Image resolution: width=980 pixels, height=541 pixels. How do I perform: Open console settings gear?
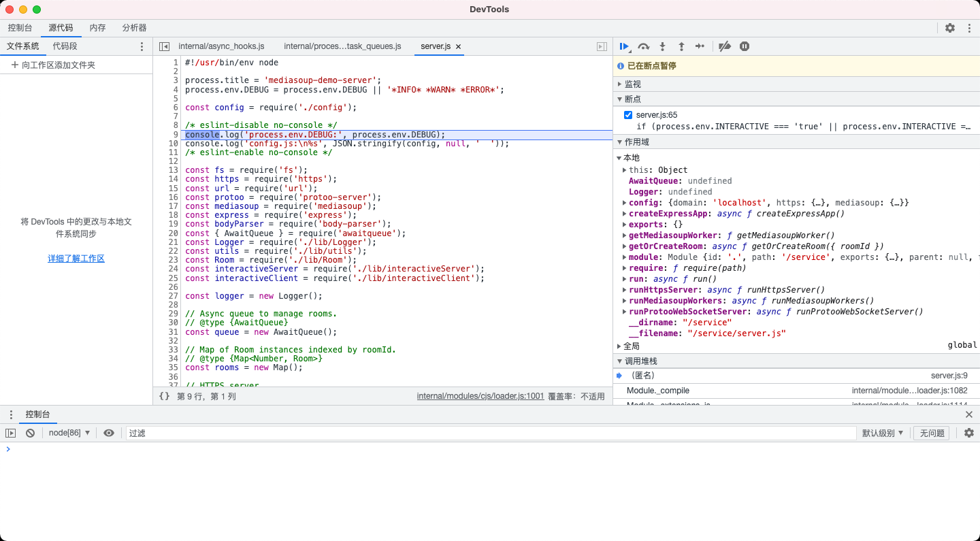pos(969,433)
